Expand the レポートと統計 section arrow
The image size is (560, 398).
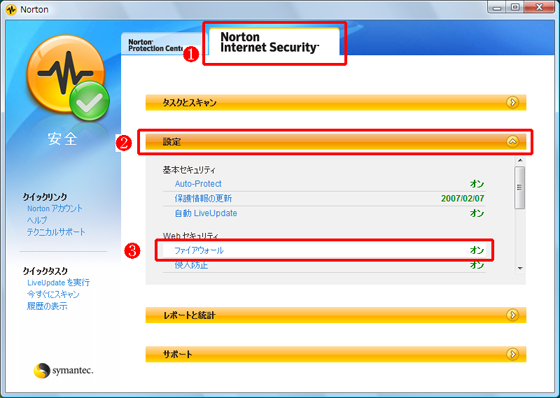tap(512, 315)
